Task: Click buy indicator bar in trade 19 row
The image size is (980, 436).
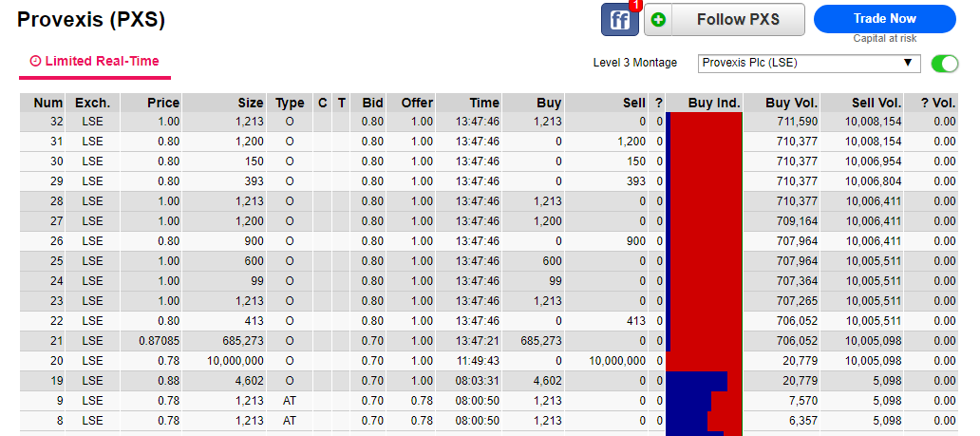Action: point(704,382)
